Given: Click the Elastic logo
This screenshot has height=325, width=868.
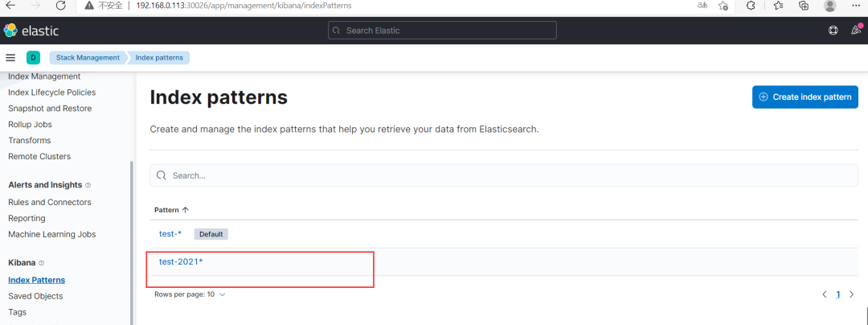Looking at the screenshot, I should (x=31, y=31).
